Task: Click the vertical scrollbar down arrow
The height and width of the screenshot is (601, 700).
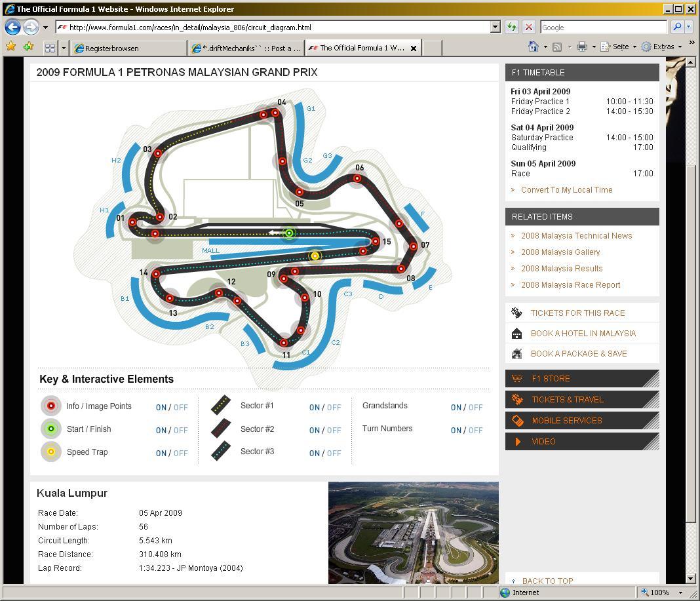Action: (691, 579)
